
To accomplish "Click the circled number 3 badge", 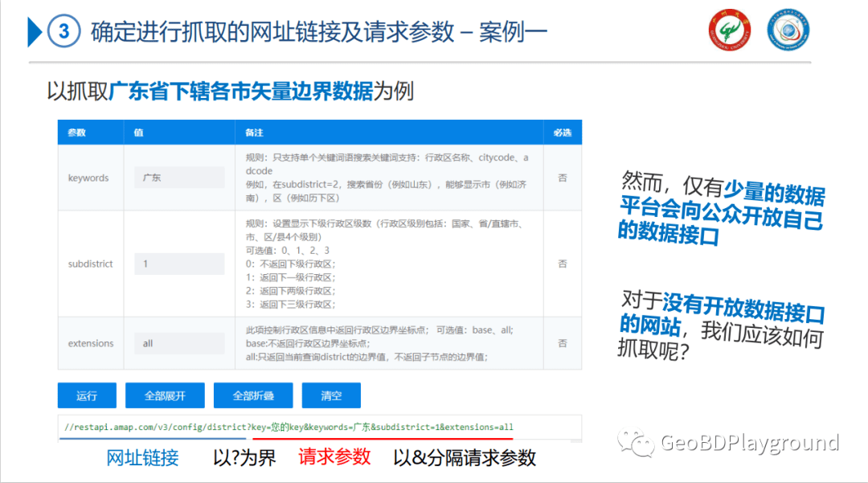I will (64, 32).
